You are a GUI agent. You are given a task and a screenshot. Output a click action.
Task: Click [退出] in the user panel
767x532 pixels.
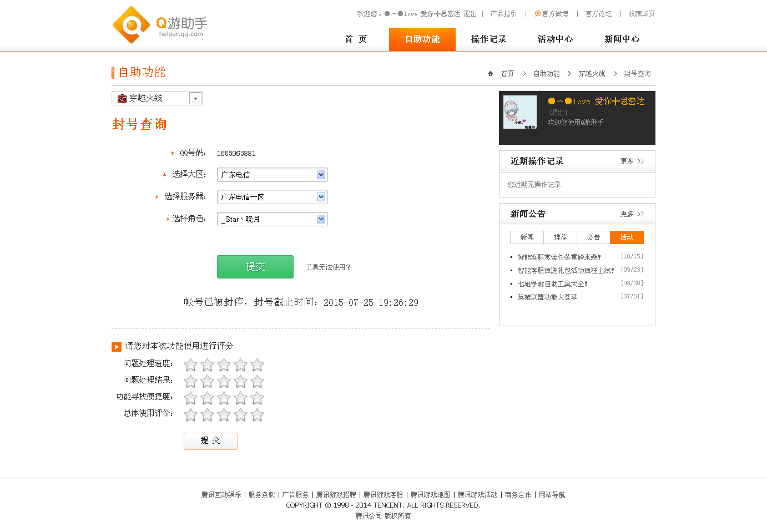pyautogui.click(x=558, y=112)
